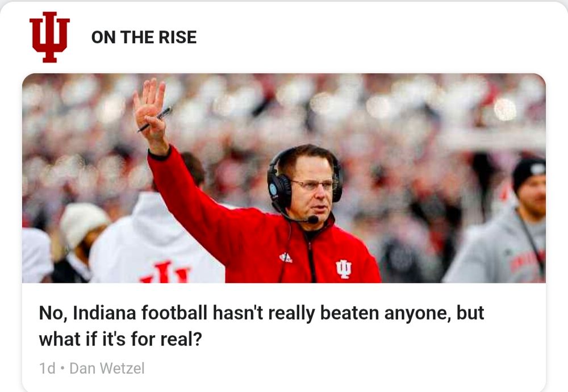Select the article card to read the story
The height and width of the screenshot is (392, 568).
284,227
